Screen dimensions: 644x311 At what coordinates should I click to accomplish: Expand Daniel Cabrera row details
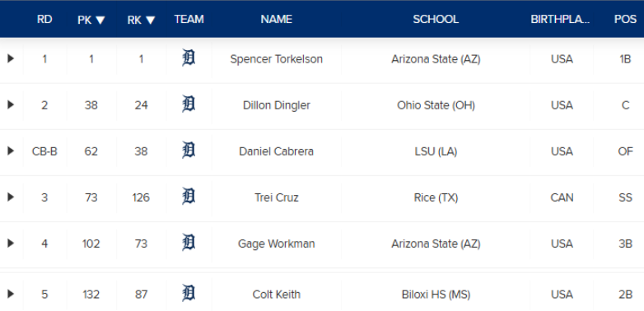(11, 151)
